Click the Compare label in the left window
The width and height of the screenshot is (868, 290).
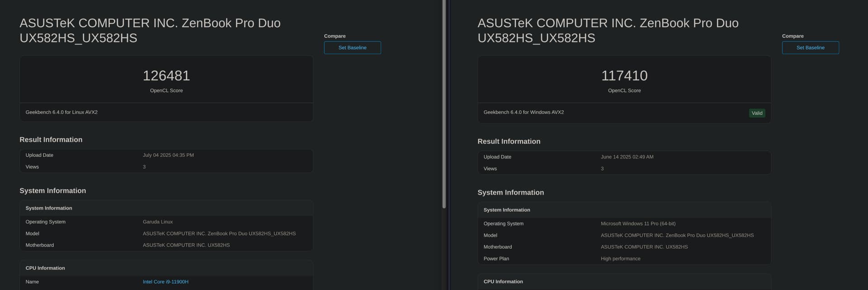tap(335, 36)
